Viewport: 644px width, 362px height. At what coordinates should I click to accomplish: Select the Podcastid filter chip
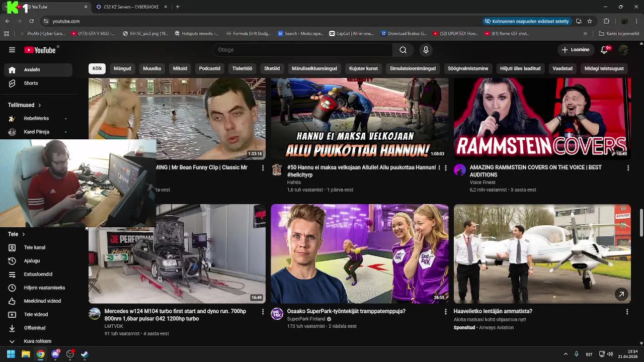(210, 68)
